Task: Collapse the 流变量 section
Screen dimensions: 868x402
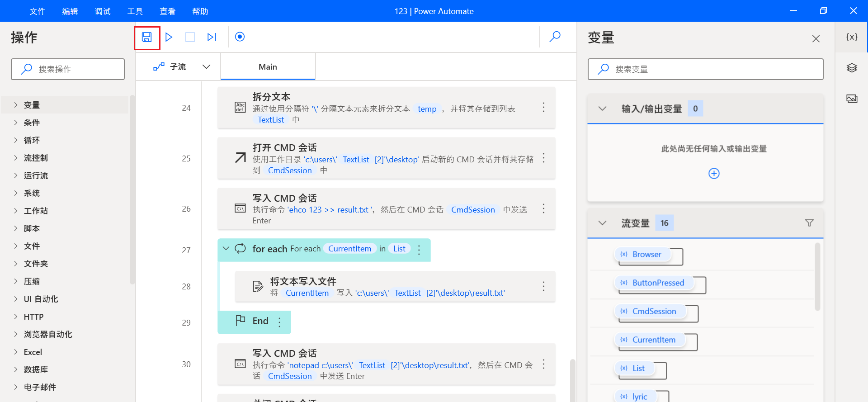Action: (x=602, y=223)
